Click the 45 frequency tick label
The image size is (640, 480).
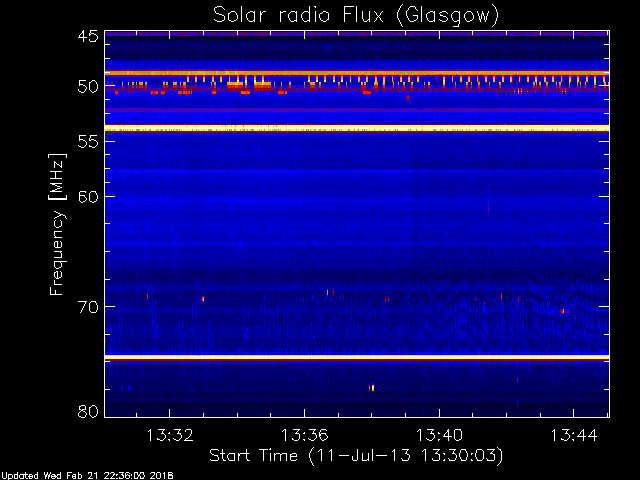pyautogui.click(x=88, y=37)
